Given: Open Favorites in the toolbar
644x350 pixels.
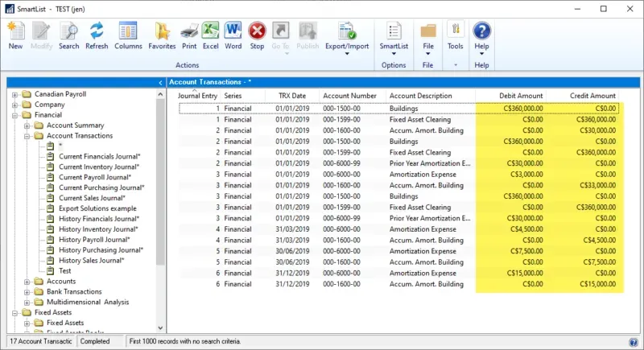Looking at the screenshot, I should [x=162, y=35].
